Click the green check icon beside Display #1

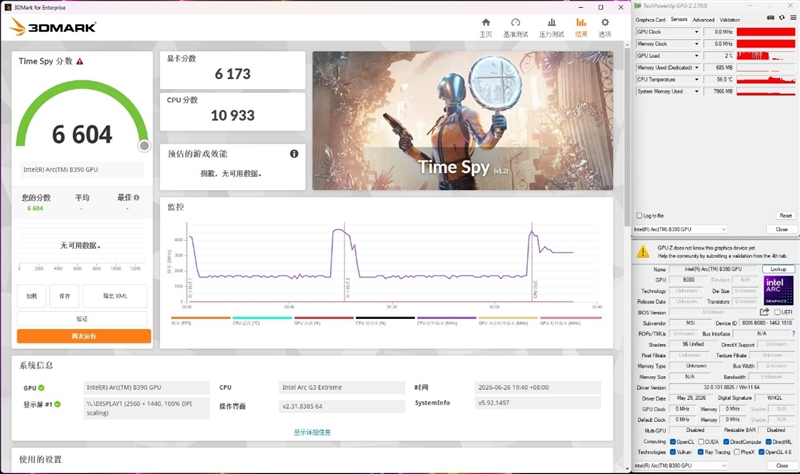tap(58, 404)
